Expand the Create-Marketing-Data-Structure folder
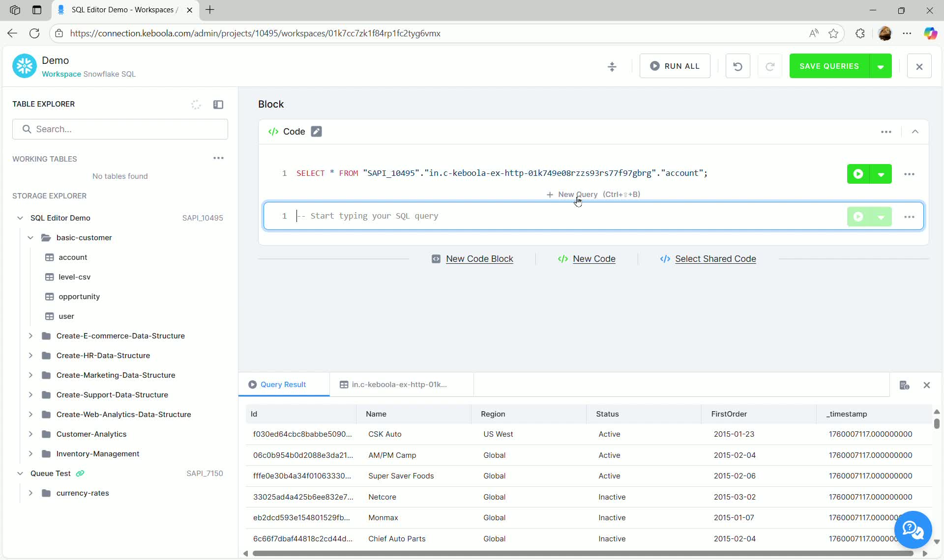This screenshot has height=560, width=944. click(x=30, y=375)
